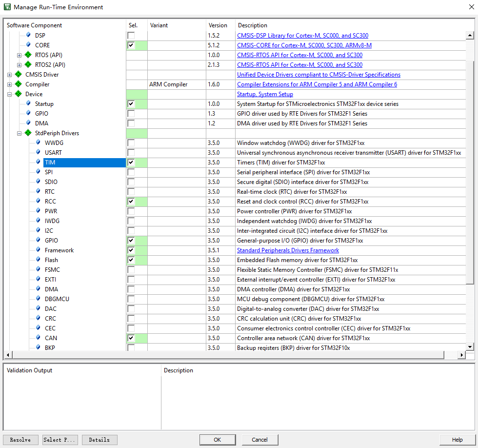Click the green diamond icon of RTOS (API)
The width and height of the screenshot is (478, 448).
pyautogui.click(x=28, y=55)
